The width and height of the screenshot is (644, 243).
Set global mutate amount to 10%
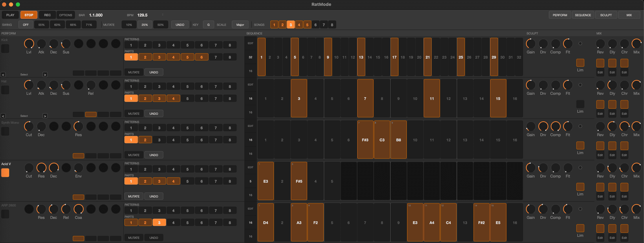click(x=129, y=24)
